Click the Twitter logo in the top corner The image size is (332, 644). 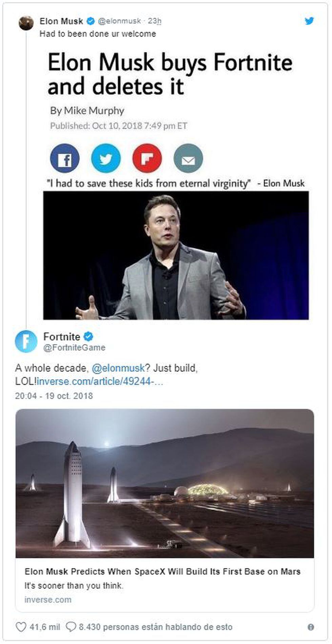click(309, 21)
